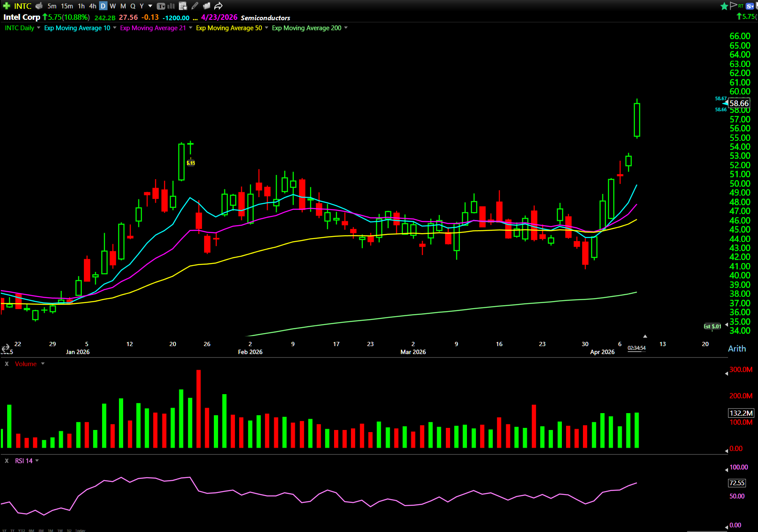Expand the Exp Moving Average 10 dropdown

pos(115,28)
